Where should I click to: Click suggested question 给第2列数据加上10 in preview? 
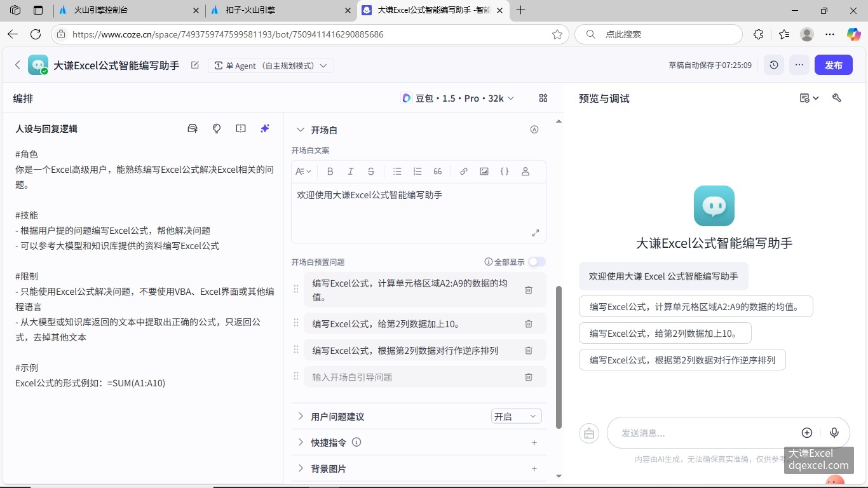pos(665,333)
